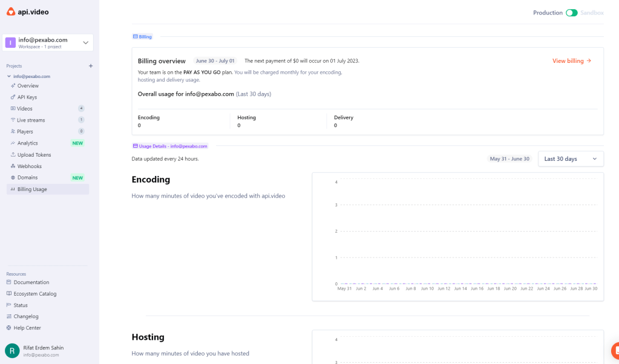619x364 pixels.
Task: Collapse the info@pexabo.com project tree
Action: 8,76
